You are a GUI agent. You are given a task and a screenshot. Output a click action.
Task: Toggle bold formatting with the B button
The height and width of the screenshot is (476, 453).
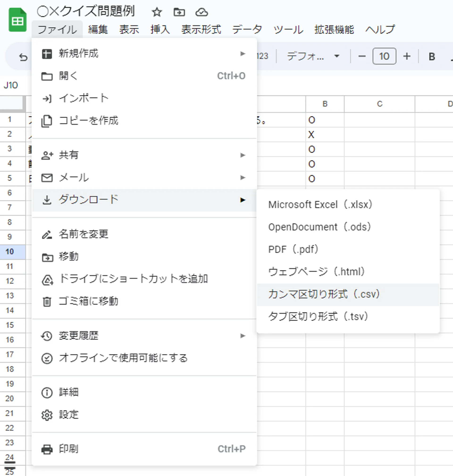pyautogui.click(x=432, y=56)
